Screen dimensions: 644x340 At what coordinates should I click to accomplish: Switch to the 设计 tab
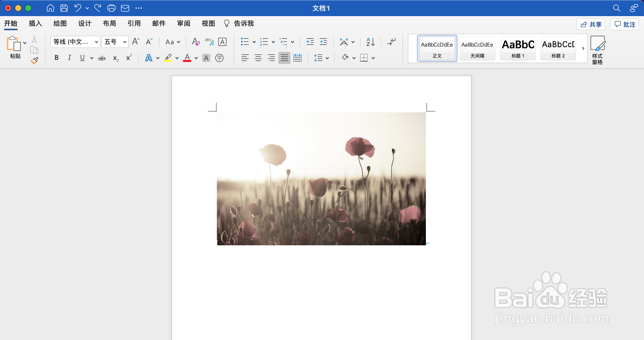(85, 23)
